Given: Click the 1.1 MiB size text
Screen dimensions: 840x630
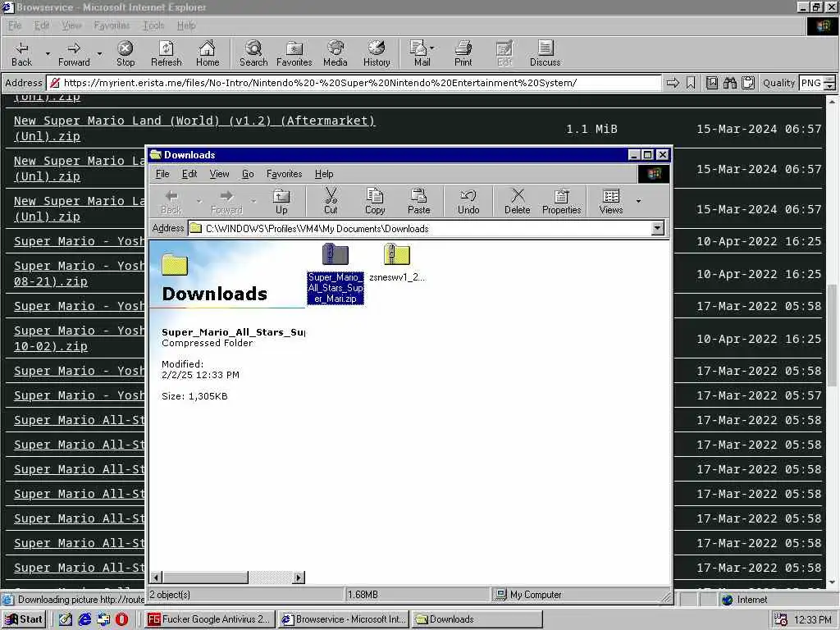Looking at the screenshot, I should [x=591, y=129].
